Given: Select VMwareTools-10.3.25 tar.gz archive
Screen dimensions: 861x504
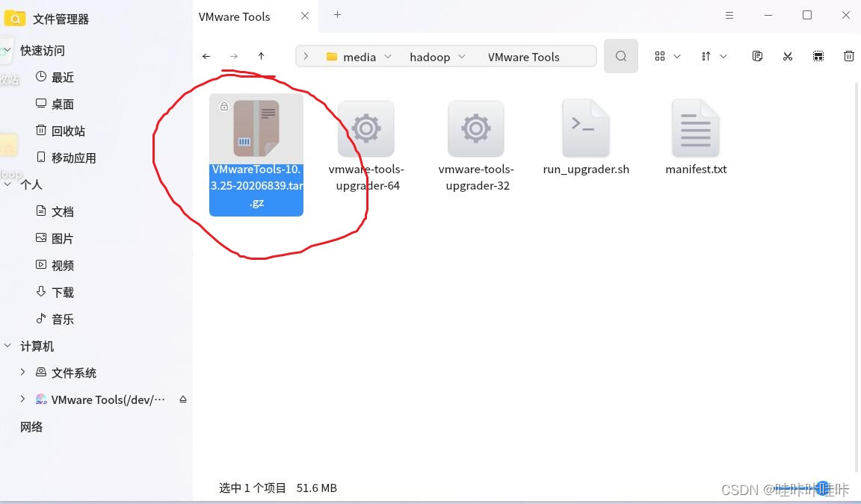Looking at the screenshot, I should pyautogui.click(x=256, y=155).
